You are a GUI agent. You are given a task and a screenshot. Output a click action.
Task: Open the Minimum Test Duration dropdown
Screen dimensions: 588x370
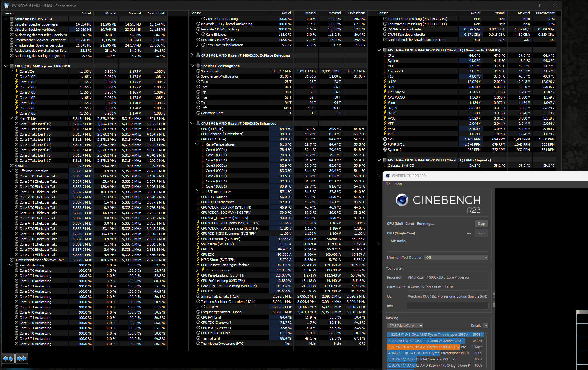point(456,258)
